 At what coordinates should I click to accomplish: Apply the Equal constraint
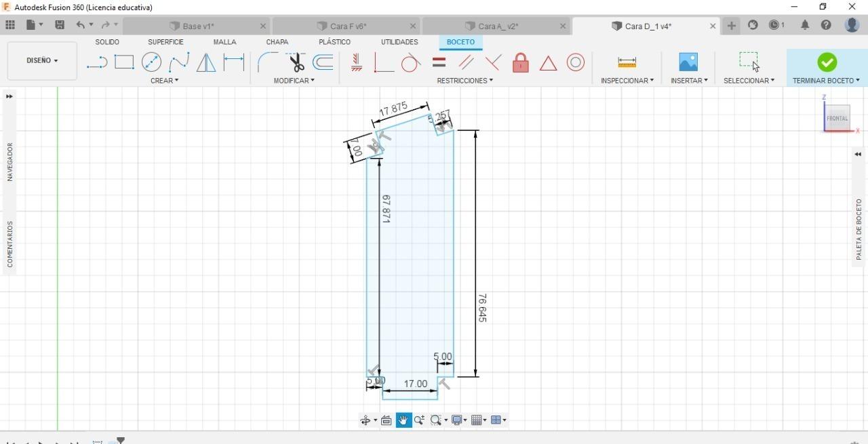(x=439, y=62)
